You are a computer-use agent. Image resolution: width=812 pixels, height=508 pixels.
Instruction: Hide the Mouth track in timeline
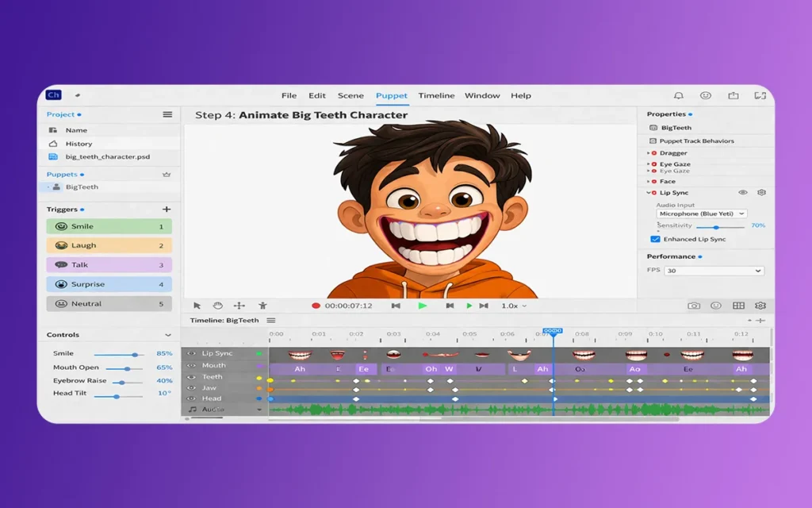(x=191, y=366)
